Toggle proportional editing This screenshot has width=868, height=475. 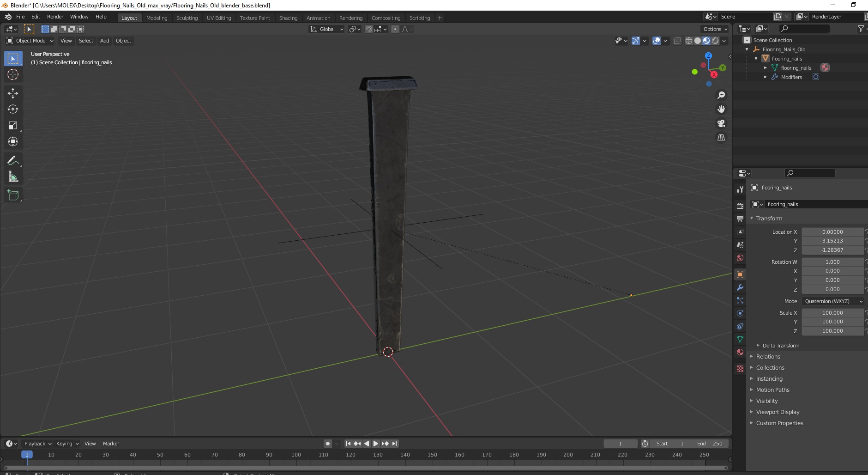395,29
